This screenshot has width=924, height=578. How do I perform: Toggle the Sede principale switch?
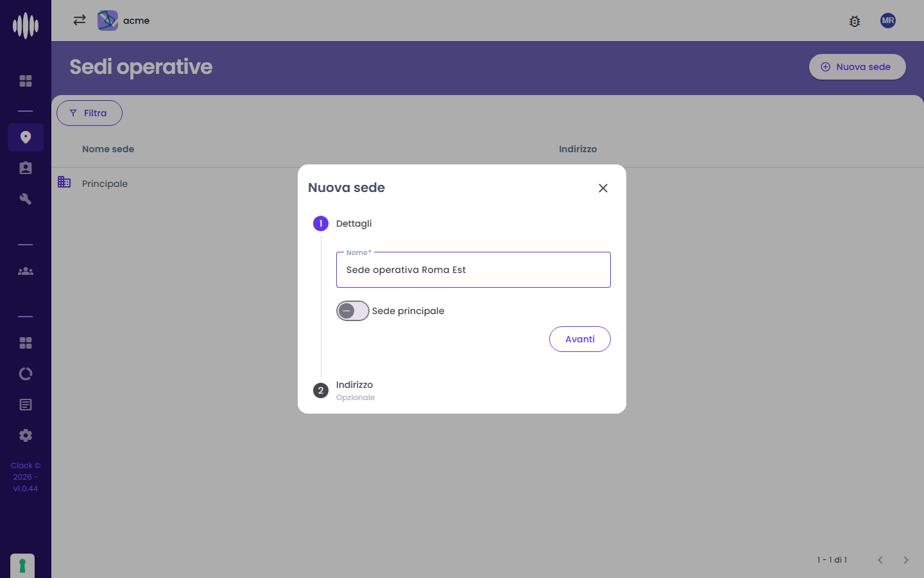click(x=353, y=311)
